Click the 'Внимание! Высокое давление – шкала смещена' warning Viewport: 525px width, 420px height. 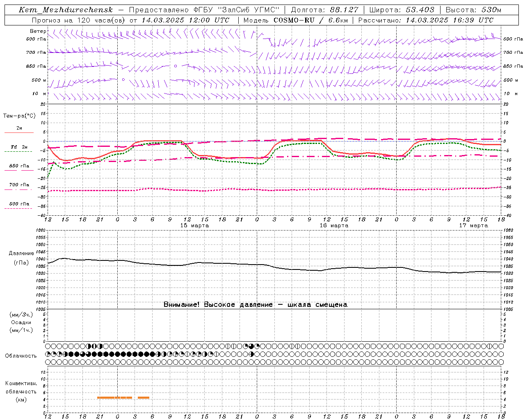tap(255, 305)
